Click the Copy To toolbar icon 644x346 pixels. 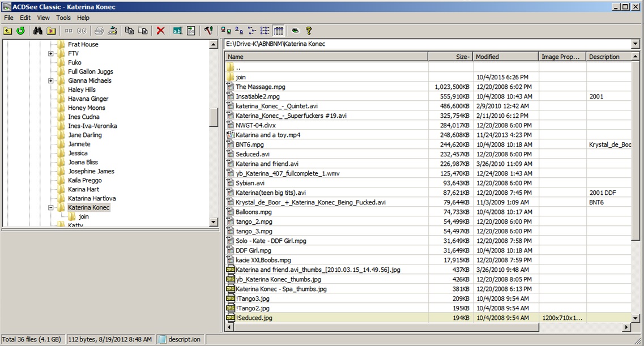tap(129, 31)
